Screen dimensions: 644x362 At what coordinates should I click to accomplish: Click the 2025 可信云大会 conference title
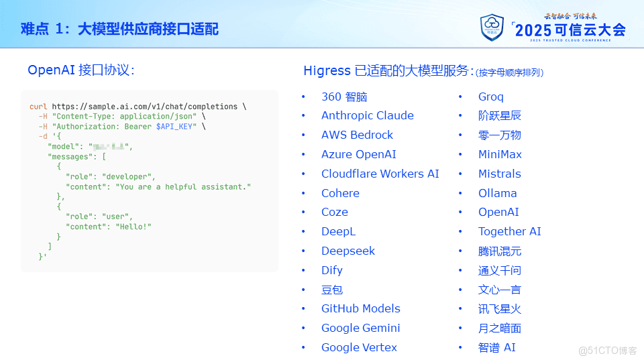[x=570, y=30]
